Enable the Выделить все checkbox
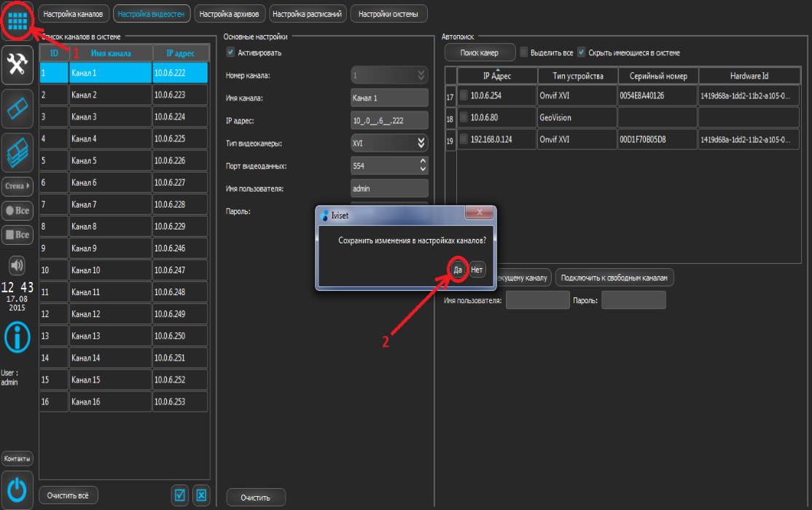 (523, 52)
